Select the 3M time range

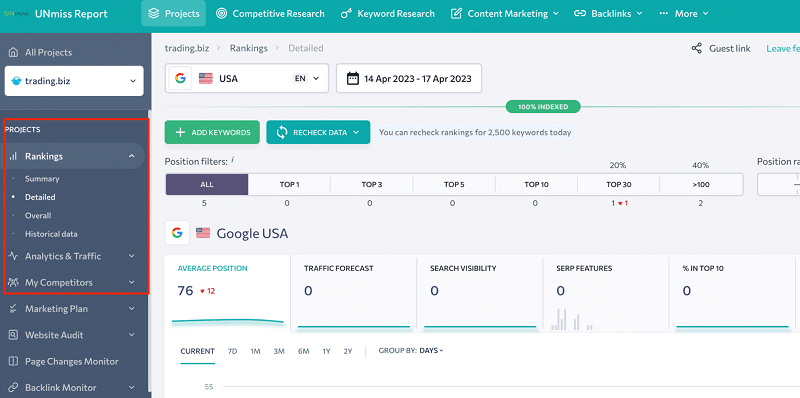pyautogui.click(x=279, y=351)
